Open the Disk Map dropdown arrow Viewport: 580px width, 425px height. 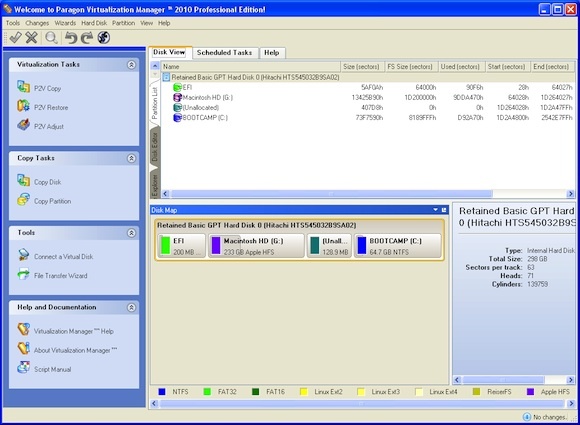(x=435, y=210)
